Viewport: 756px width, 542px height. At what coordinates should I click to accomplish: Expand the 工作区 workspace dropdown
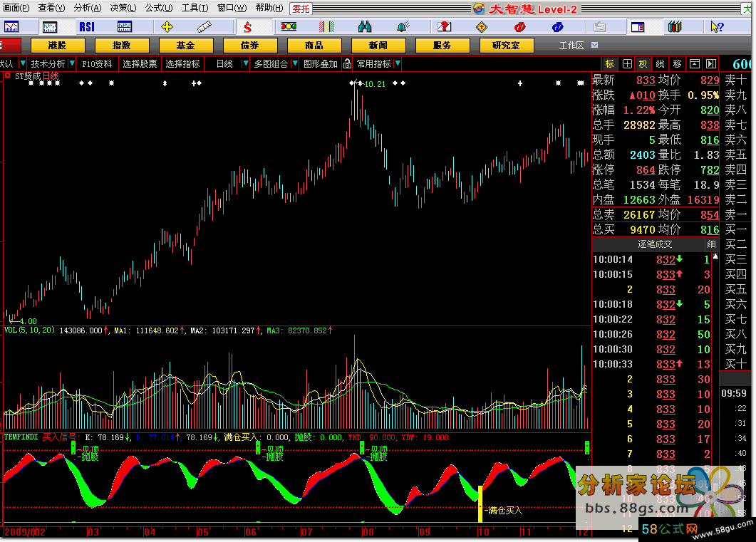tap(594, 45)
